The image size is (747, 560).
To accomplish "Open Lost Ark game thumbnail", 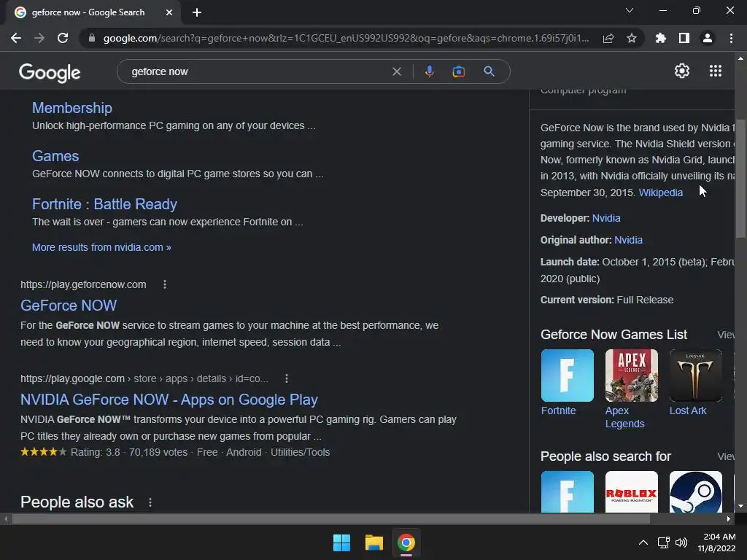I will [x=695, y=376].
